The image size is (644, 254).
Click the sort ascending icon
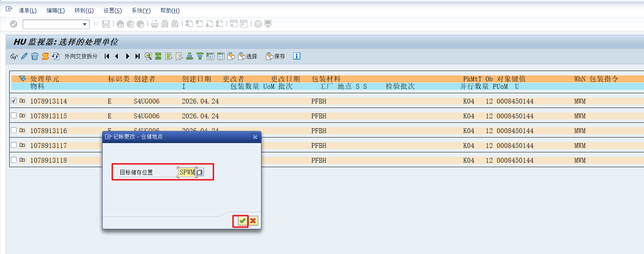pyautogui.click(x=190, y=56)
